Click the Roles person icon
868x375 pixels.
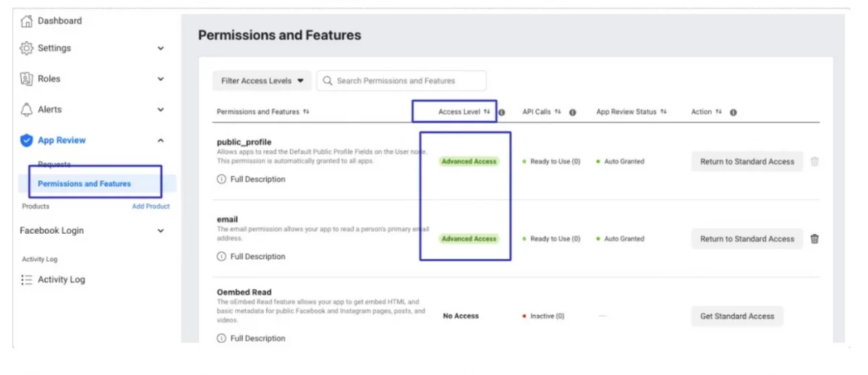pyautogui.click(x=27, y=79)
